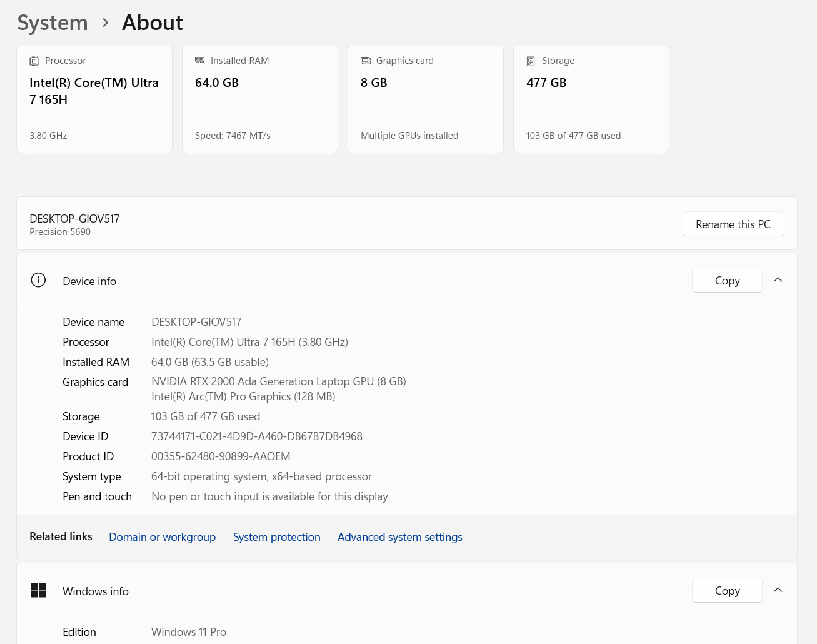Open Domain or workgroup link
The height and width of the screenshot is (644, 817).
163,537
